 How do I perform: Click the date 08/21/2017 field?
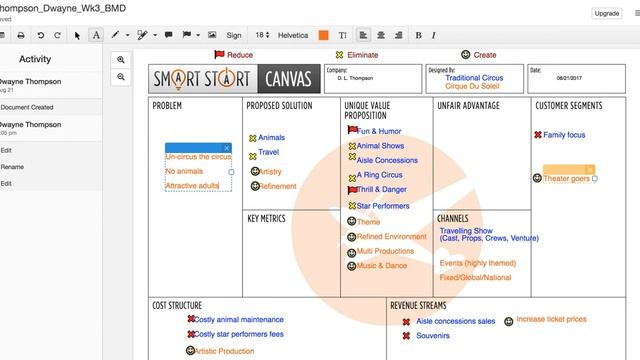569,78
